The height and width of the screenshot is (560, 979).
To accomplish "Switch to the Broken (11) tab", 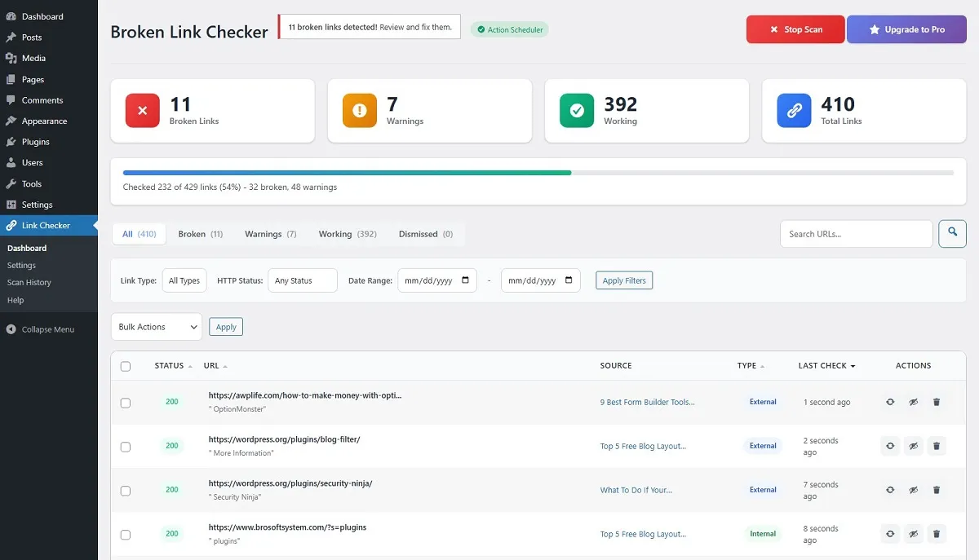I will pyautogui.click(x=200, y=234).
